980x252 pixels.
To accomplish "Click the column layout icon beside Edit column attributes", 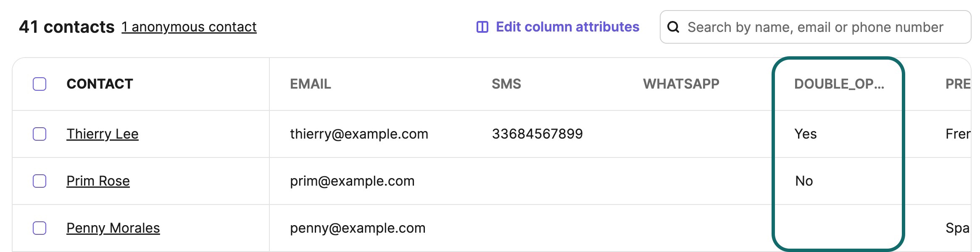I will 482,27.
